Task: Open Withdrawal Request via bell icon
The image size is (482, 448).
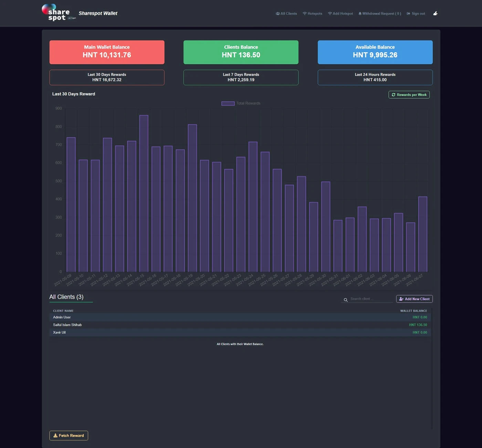Action: coord(360,13)
